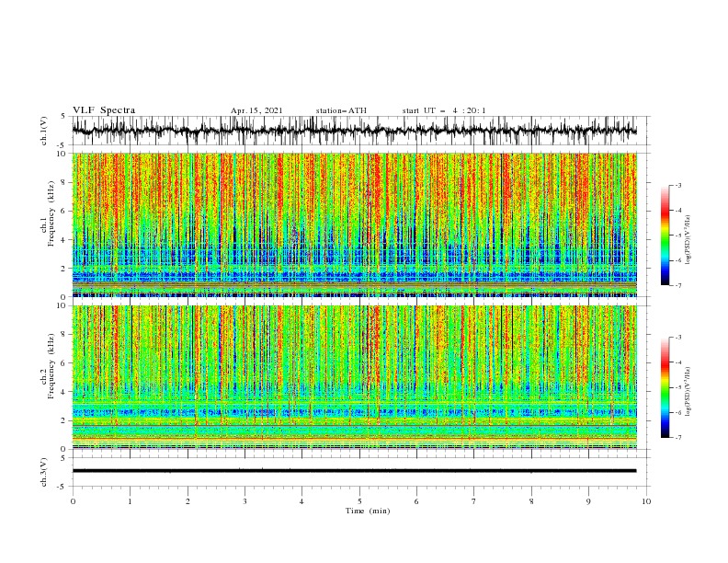This screenshot has width=728, height=563.
Task: Click the ch.2 color scale bar
Action: point(665,387)
